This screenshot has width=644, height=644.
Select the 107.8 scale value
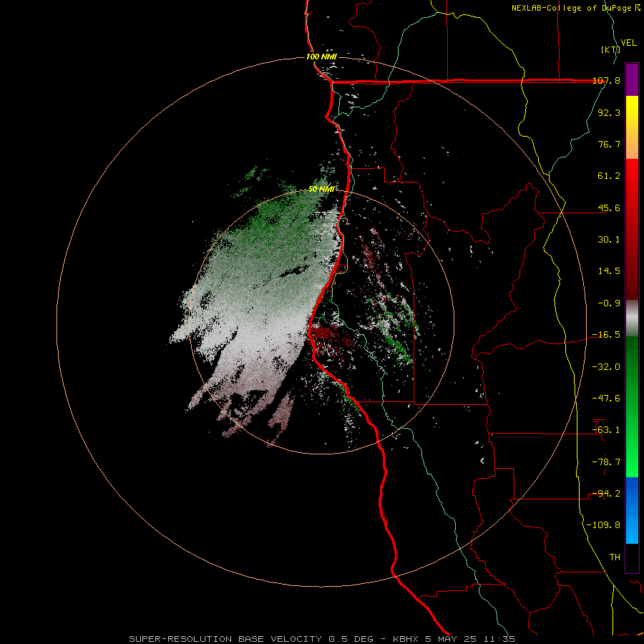606,81
